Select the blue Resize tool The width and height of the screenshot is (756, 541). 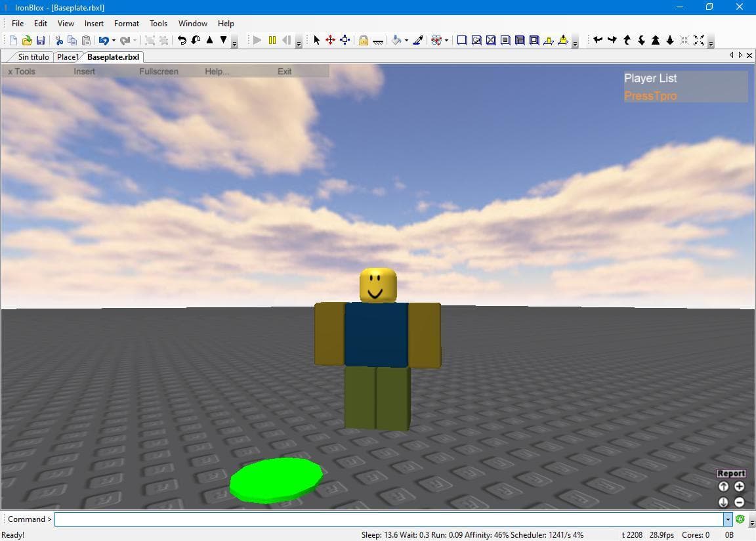345,41
